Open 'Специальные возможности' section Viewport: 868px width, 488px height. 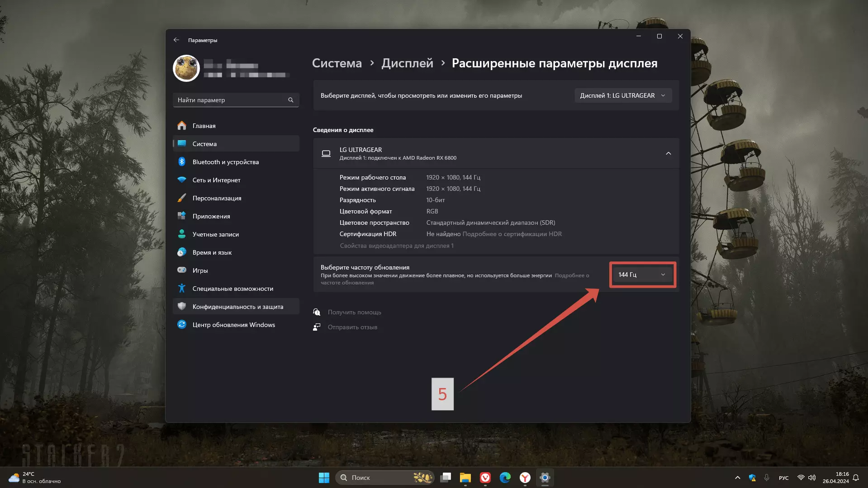[236, 289]
